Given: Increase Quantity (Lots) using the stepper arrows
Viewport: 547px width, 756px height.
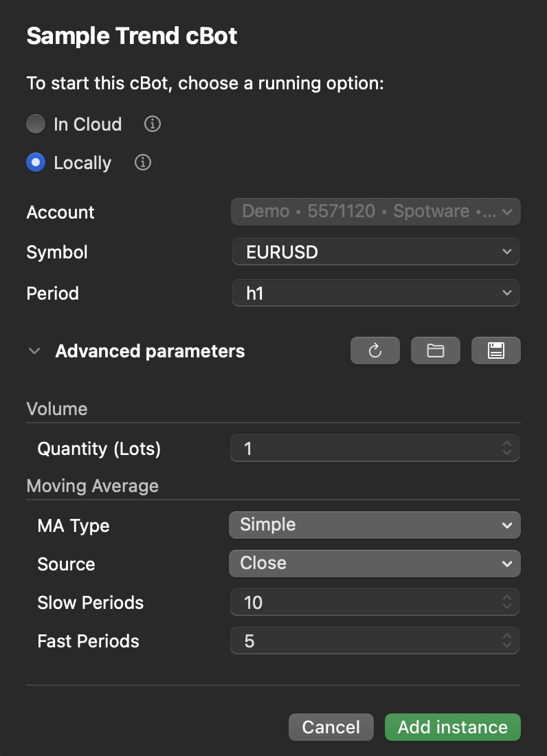Looking at the screenshot, I should 507,448.
